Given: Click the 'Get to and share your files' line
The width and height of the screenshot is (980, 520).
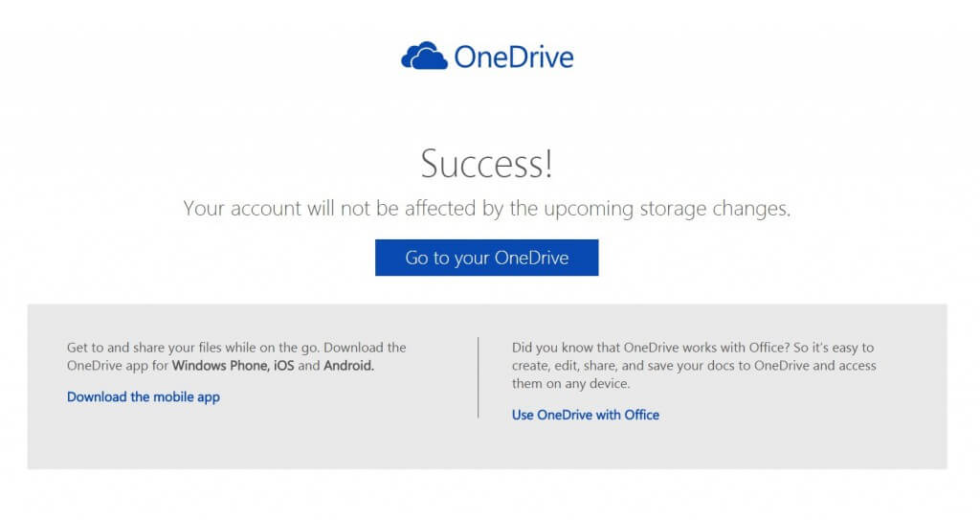Looking at the screenshot, I should (236, 348).
